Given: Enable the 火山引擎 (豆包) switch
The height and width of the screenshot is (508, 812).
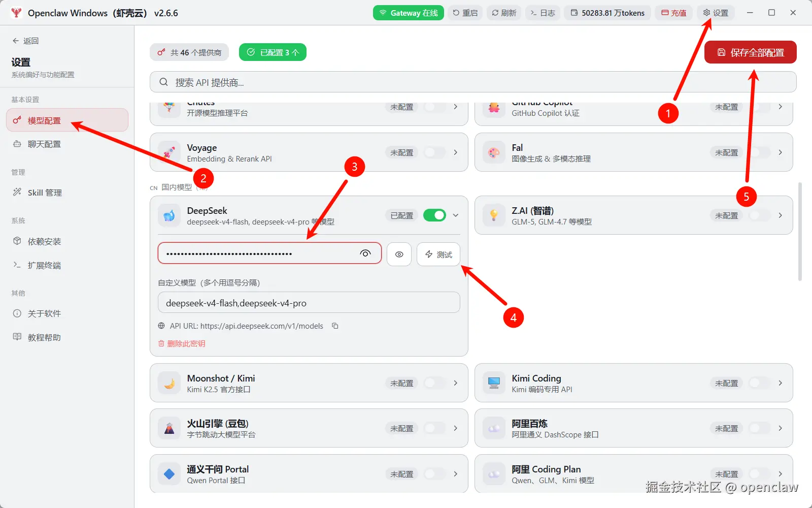Looking at the screenshot, I should (434, 428).
